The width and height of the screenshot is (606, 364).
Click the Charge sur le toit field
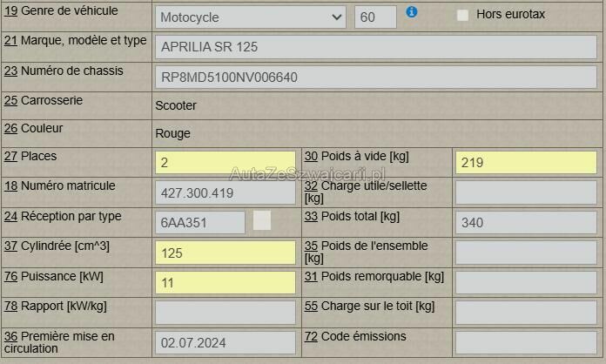[525, 313]
